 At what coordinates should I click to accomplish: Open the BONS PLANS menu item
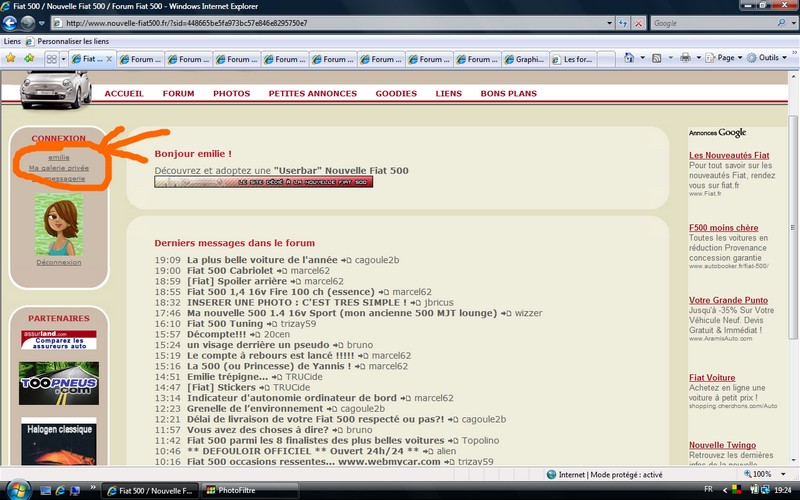click(509, 93)
